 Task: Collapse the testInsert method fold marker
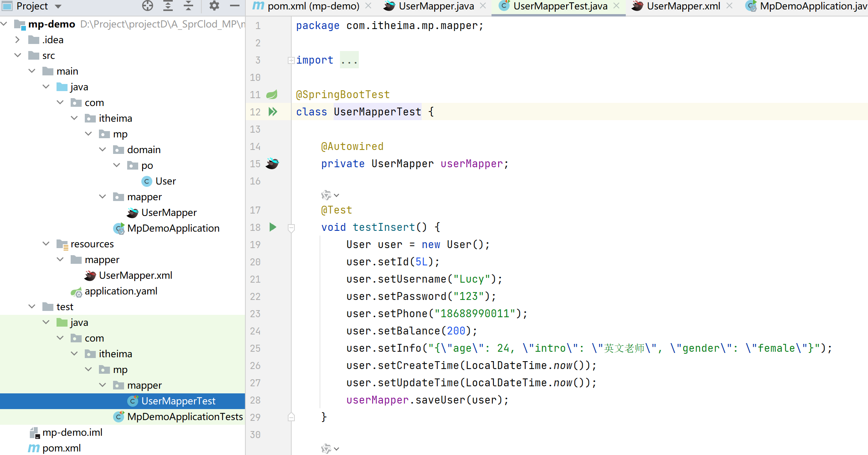click(x=291, y=227)
